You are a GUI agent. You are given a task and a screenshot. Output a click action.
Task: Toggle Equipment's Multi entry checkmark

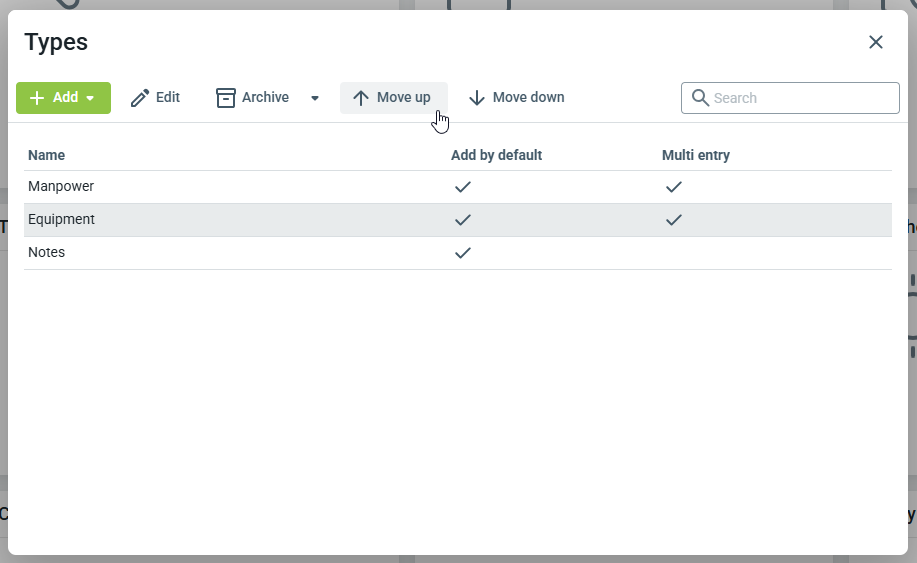click(674, 220)
